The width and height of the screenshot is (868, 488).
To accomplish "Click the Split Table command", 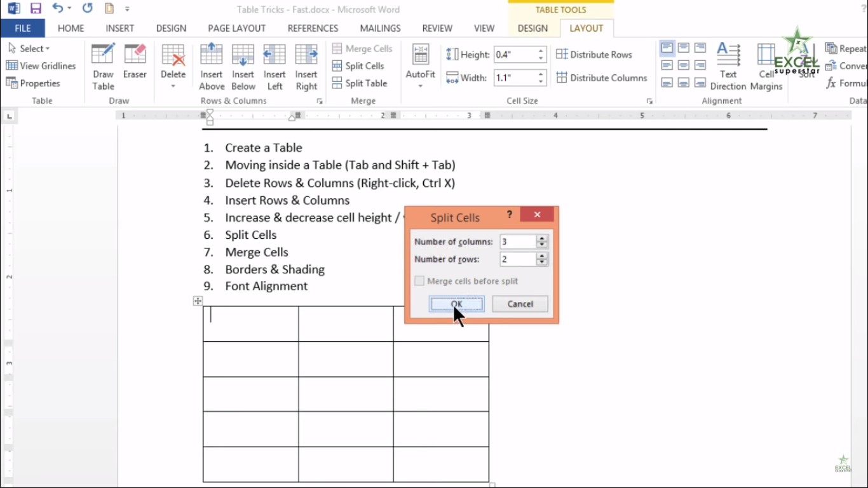I will point(359,83).
